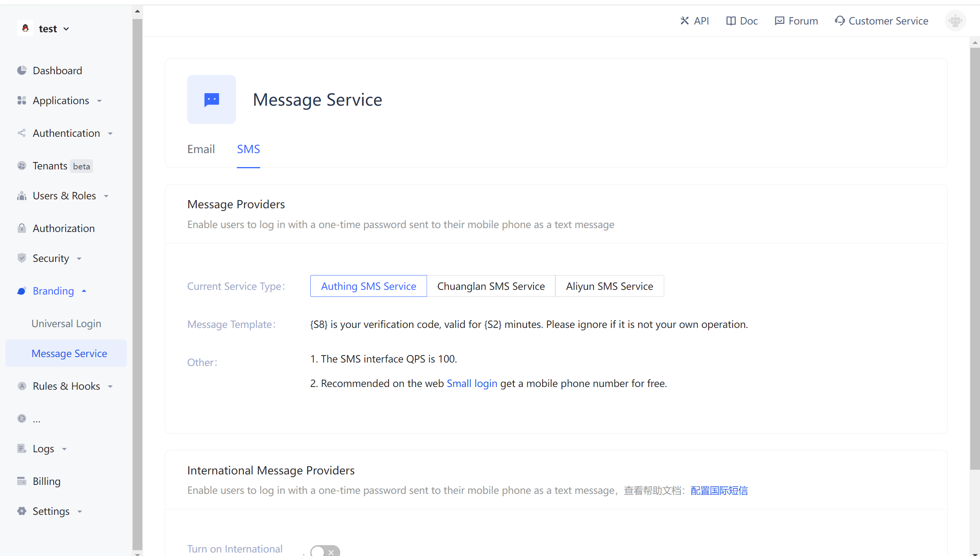This screenshot has width=980, height=556.
Task: Click the Dashboard pie chart icon
Action: (x=22, y=70)
